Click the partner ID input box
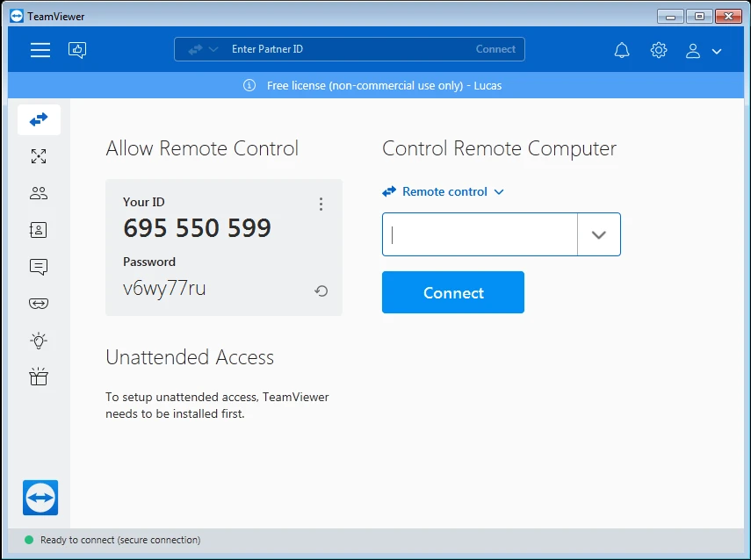751x560 pixels. click(x=480, y=234)
